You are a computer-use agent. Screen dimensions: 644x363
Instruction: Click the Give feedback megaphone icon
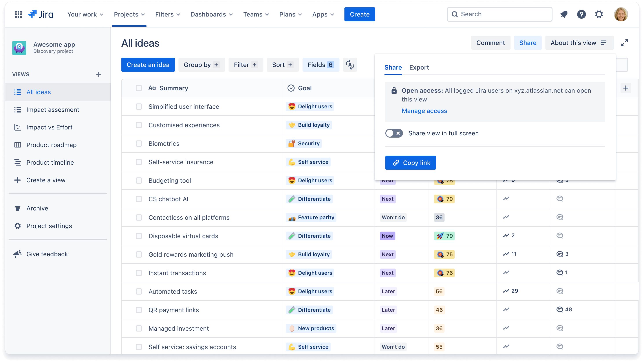click(x=17, y=254)
